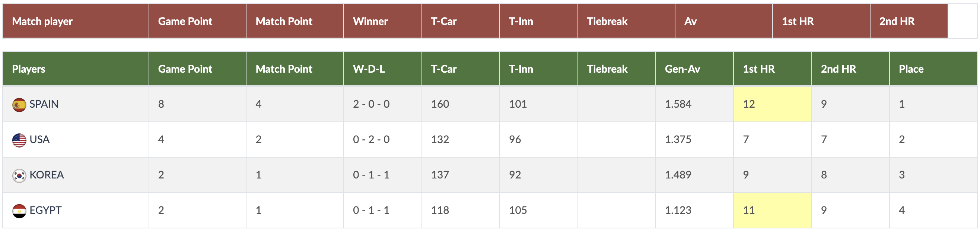
Task: Click Egypt's T-Inn value 105
Action: click(x=518, y=210)
